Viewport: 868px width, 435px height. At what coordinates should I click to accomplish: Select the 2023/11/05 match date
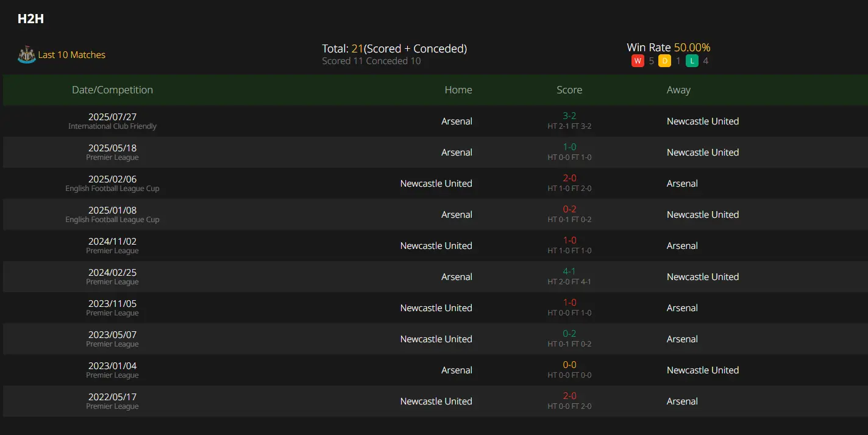(112, 304)
